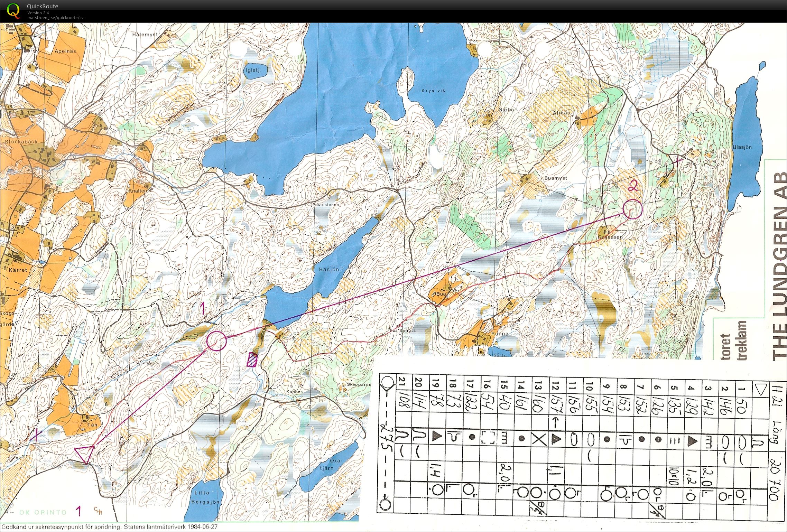This screenshot has height=532, width=787.
Task: Click the Version 2.4 label
Action: [x=38, y=13]
